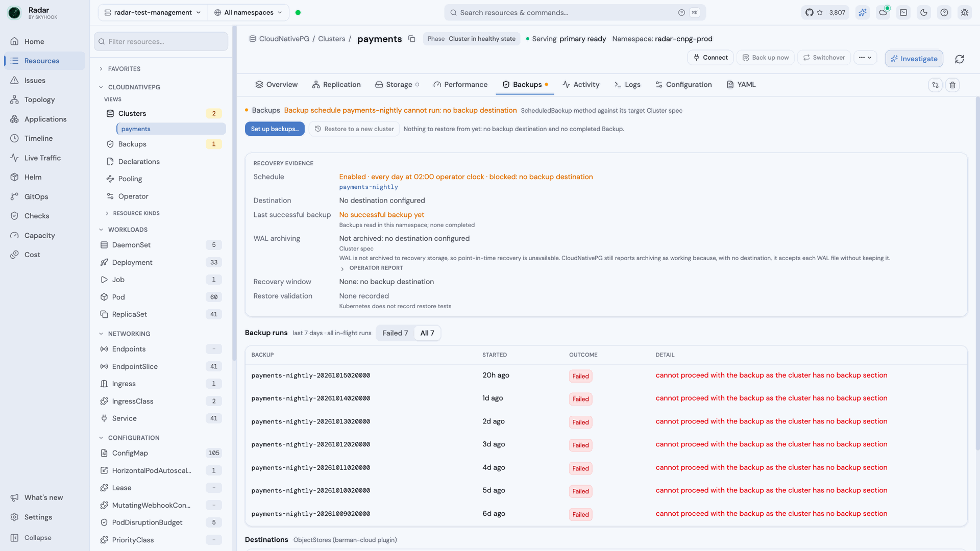The image size is (980, 551).
Task: Switch to the Performance tab
Action: (x=460, y=85)
